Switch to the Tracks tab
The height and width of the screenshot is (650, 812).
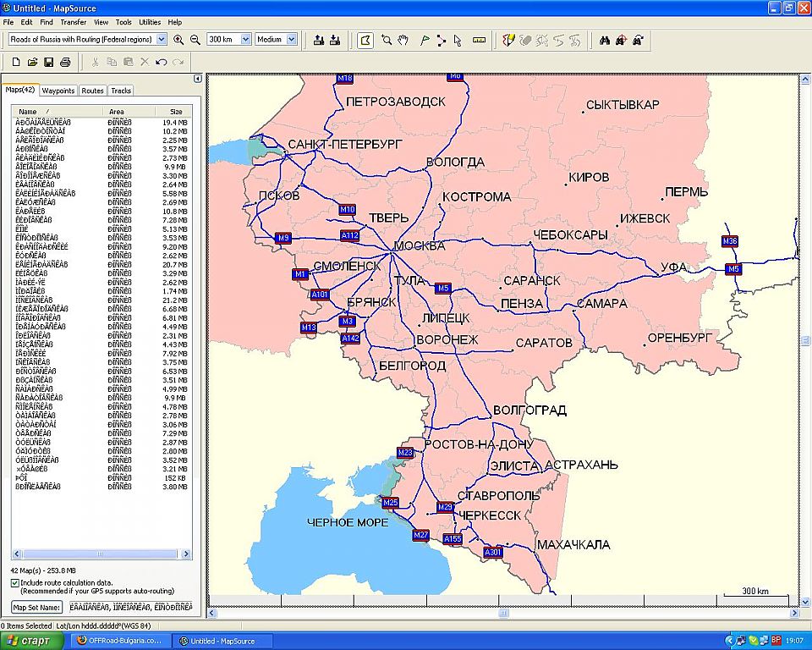point(121,91)
